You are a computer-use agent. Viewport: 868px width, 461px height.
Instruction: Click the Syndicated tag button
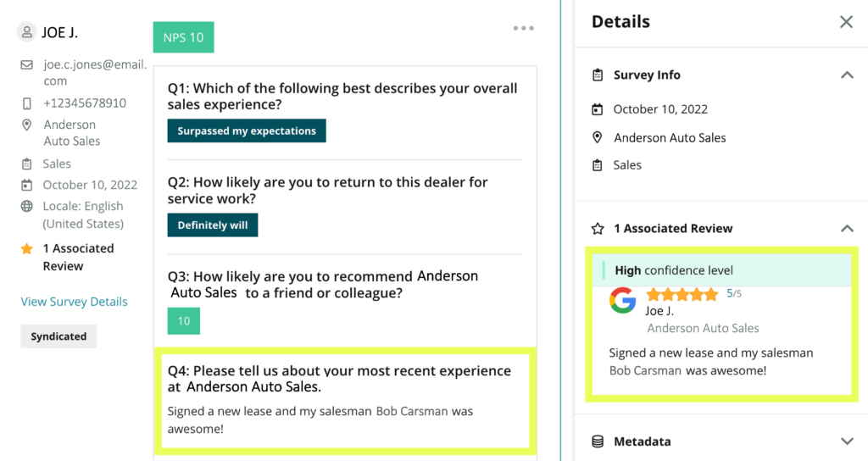pos(58,336)
